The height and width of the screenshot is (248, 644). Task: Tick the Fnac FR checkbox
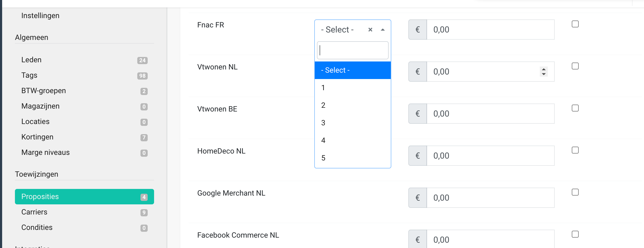point(575,24)
